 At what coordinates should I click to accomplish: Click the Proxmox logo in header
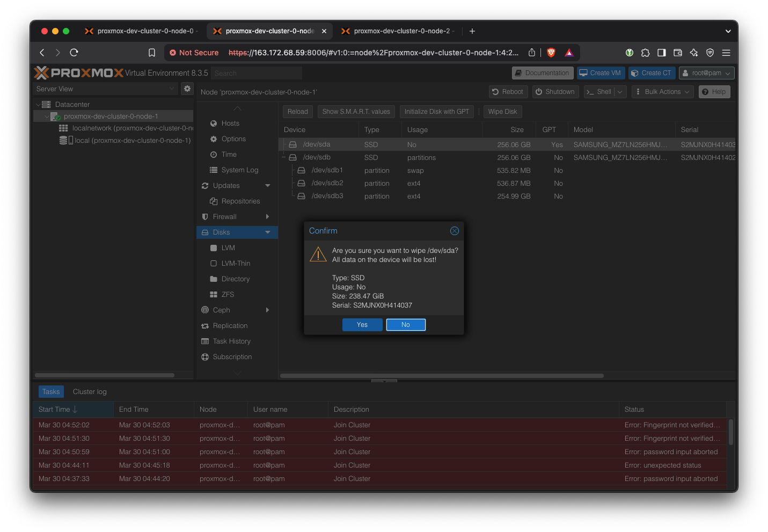(x=79, y=73)
